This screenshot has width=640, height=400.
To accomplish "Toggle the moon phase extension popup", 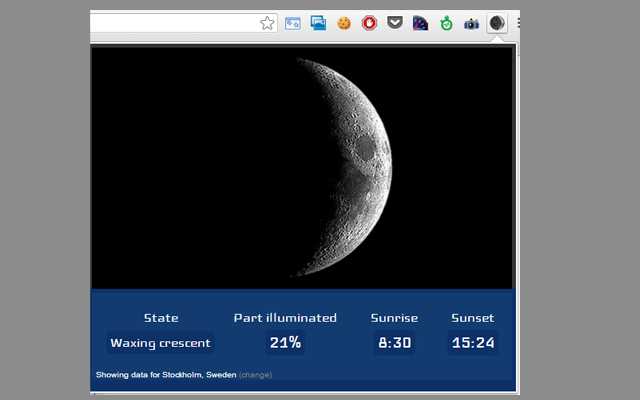I will (497, 23).
